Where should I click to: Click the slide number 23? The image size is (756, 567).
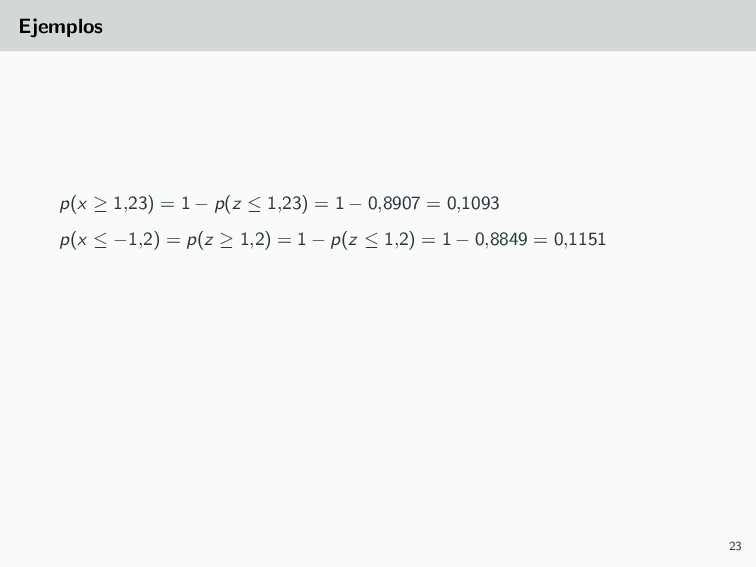coord(735,546)
